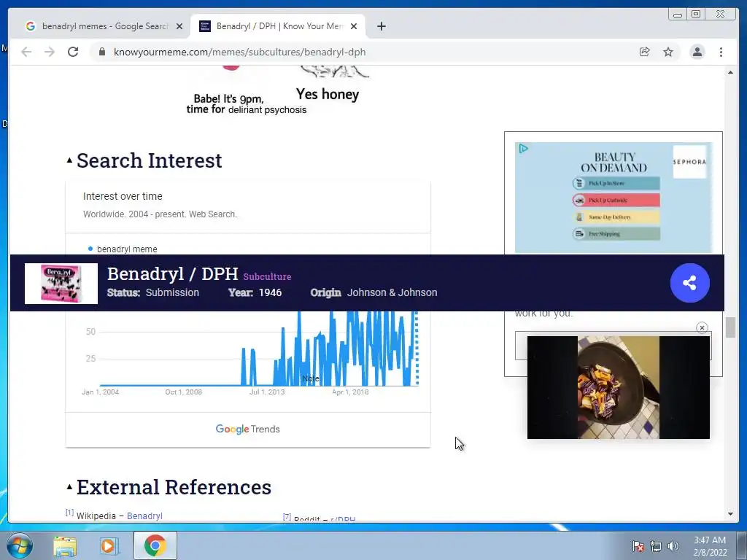This screenshot has height=560, width=747.
Task: Open the Chrome profile menu
Action: tap(697, 52)
